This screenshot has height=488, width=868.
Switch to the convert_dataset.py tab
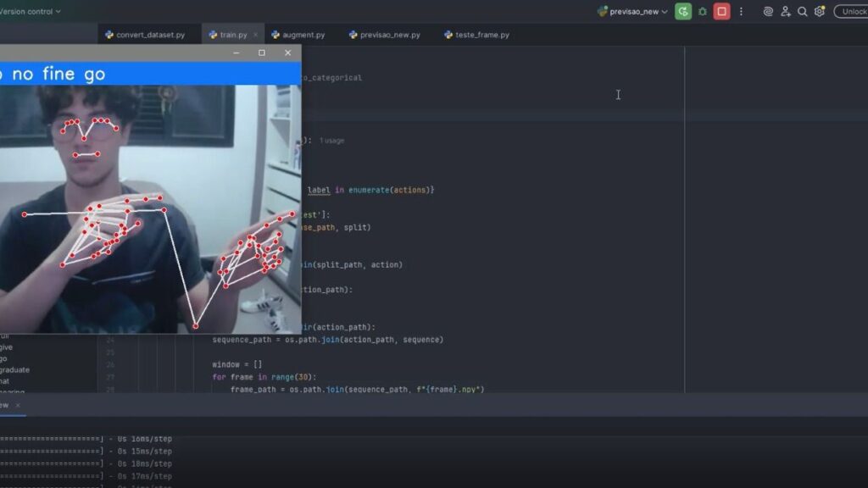[144, 35]
